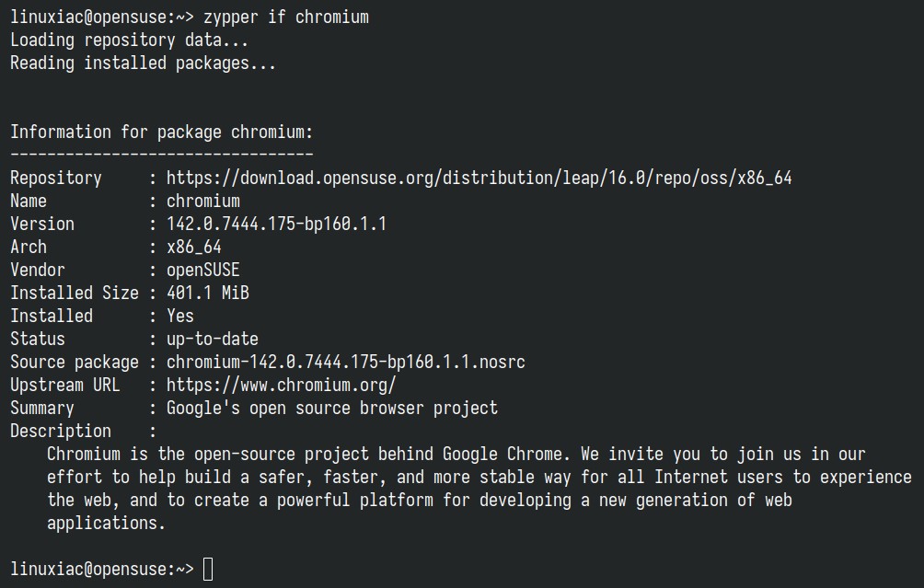Open the www.chromium.org upstream URL
The height and width of the screenshot is (588, 924).
281,385
